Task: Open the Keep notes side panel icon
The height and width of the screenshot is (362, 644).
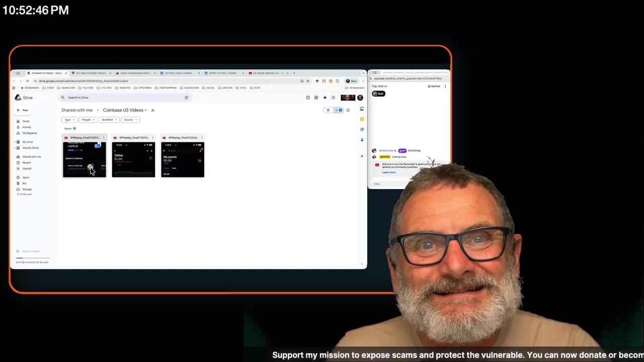Action: tap(362, 119)
